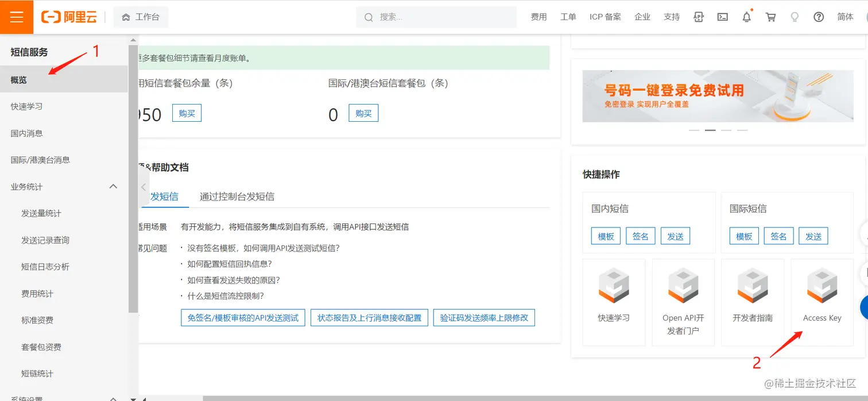868x401 pixels.
Task: Click 发送 under 国际短信
Action: point(813,236)
